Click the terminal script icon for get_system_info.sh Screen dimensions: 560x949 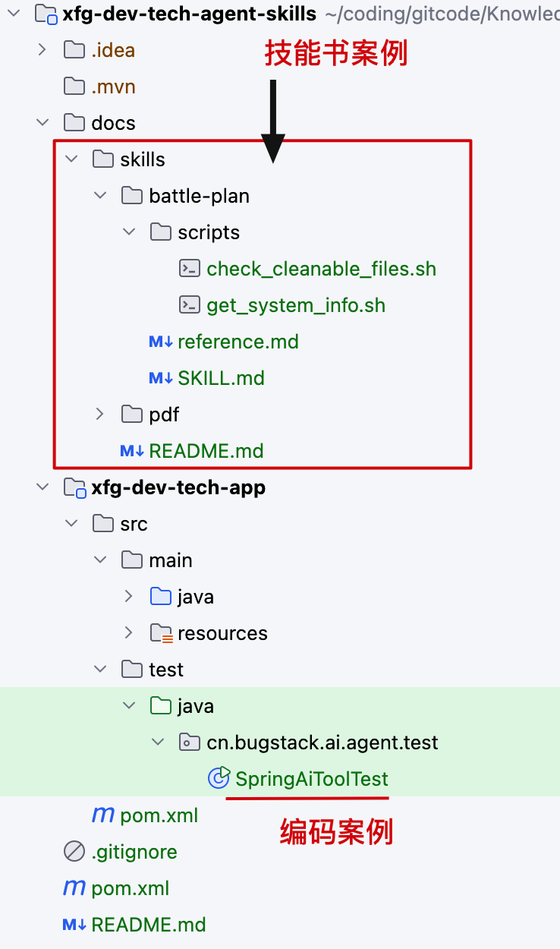click(190, 304)
